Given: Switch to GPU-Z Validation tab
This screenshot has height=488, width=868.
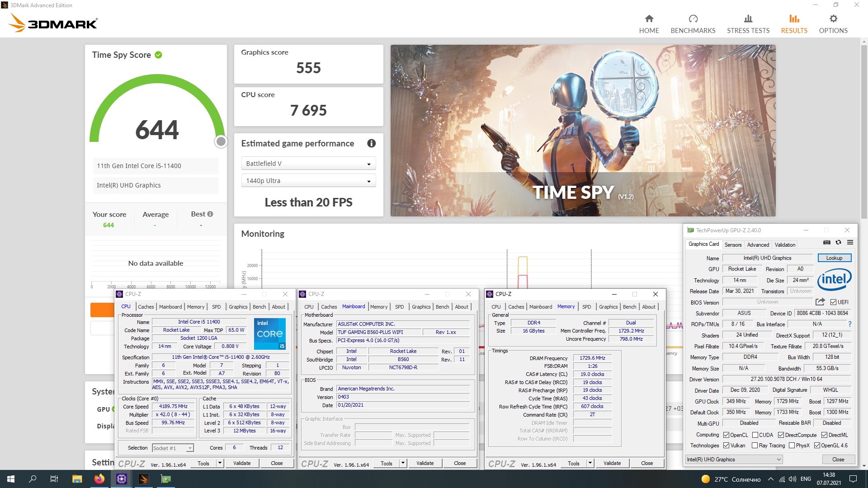Looking at the screenshot, I should (785, 245).
